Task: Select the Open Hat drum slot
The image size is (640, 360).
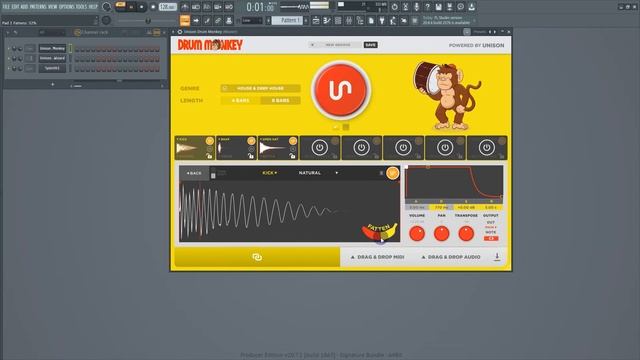Action: point(278,148)
